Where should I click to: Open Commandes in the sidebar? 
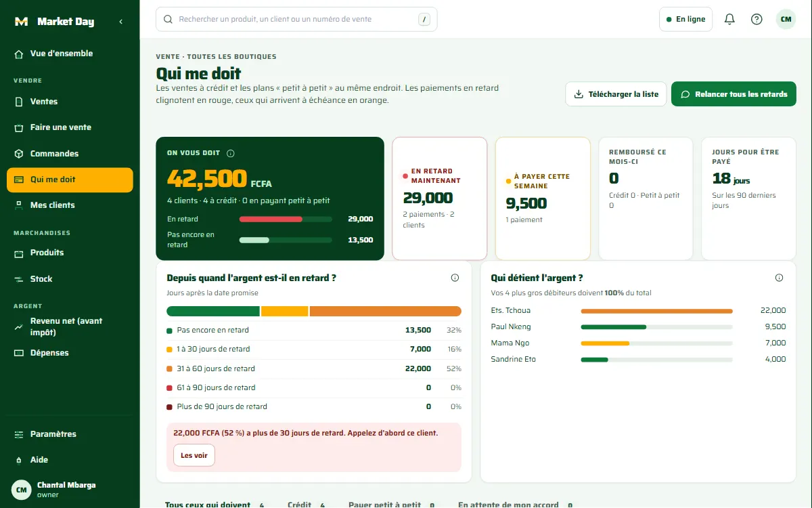tap(70, 154)
